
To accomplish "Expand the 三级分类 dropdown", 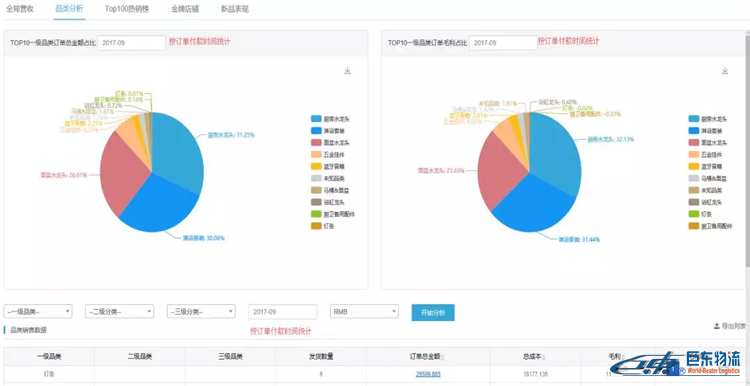I will (x=201, y=311).
